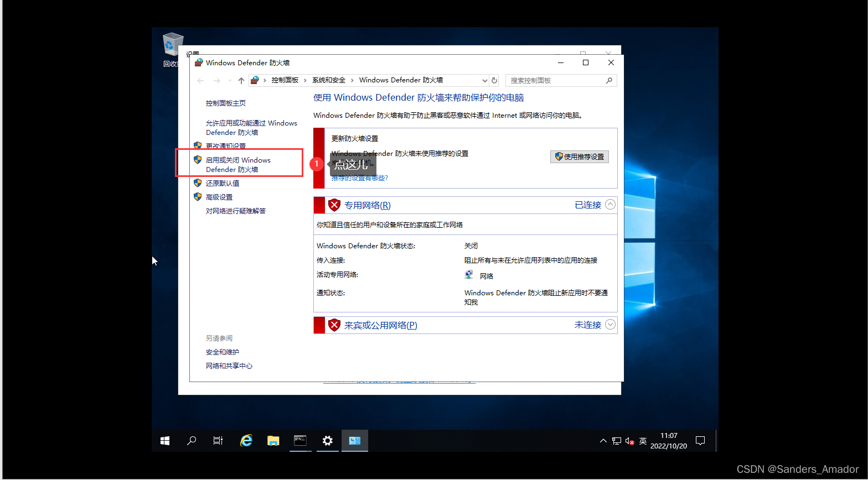Refresh the control panel page
This screenshot has width=868, height=480.
[x=494, y=80]
